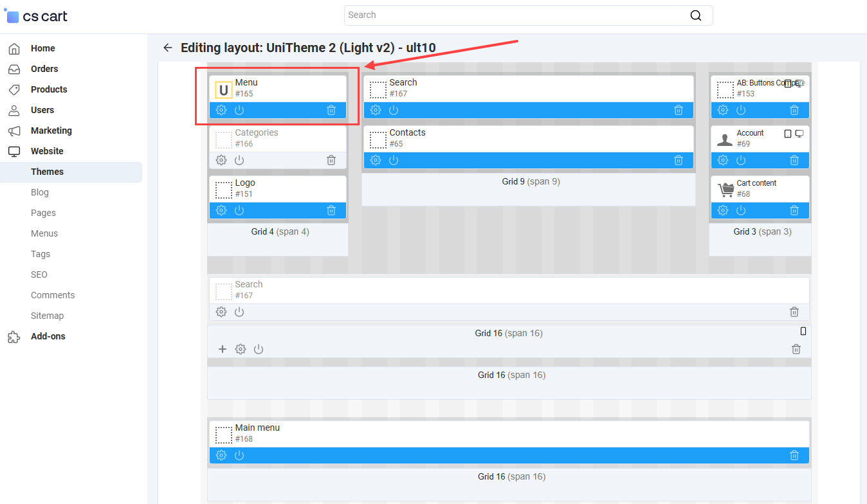
Task: Click the magnifier icon in top search bar
Action: coord(695,15)
